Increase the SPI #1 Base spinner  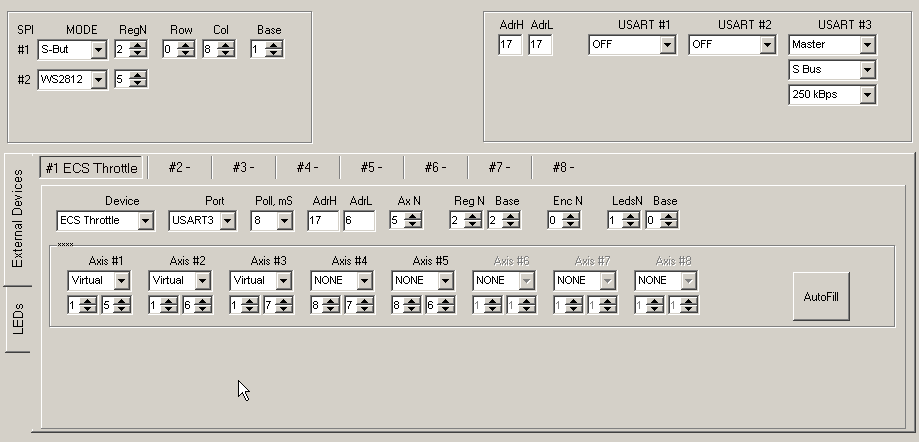pos(274,46)
